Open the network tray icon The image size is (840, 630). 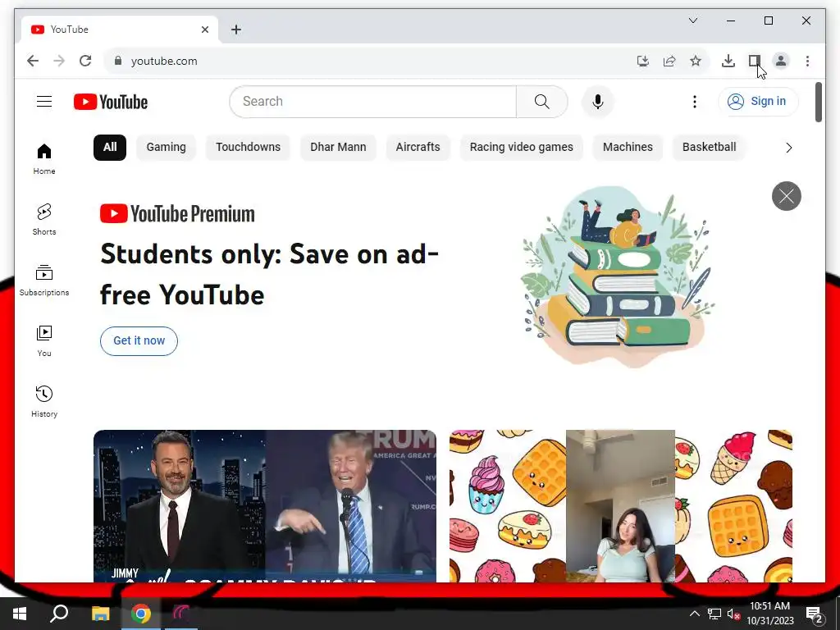714,614
